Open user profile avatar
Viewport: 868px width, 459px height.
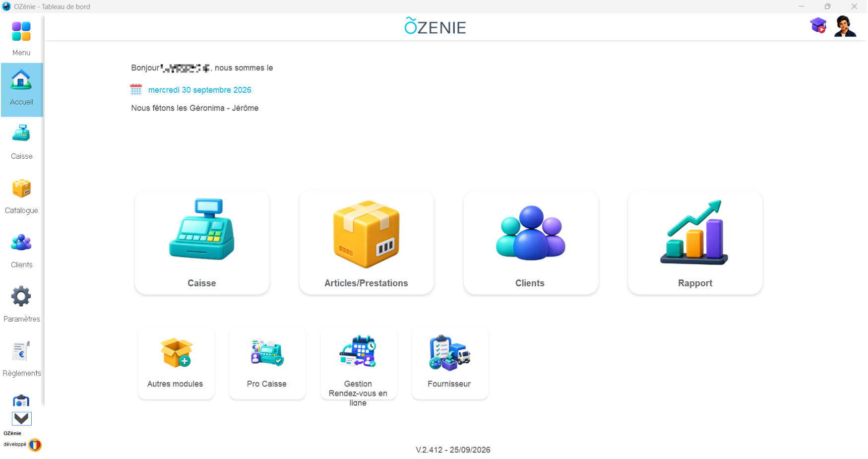click(x=845, y=26)
